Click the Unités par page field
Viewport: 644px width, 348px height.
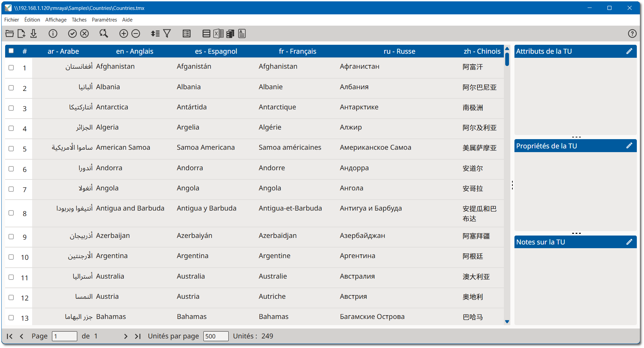pos(216,336)
